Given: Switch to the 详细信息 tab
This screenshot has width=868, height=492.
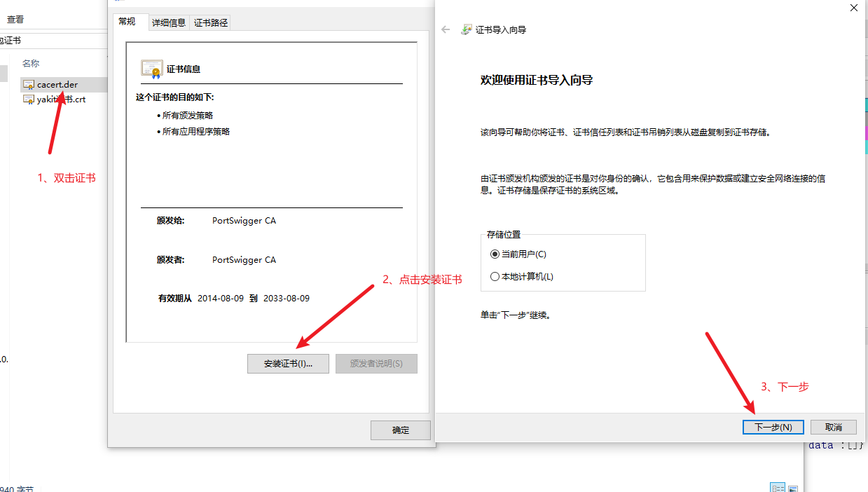Looking at the screenshot, I should coord(169,22).
